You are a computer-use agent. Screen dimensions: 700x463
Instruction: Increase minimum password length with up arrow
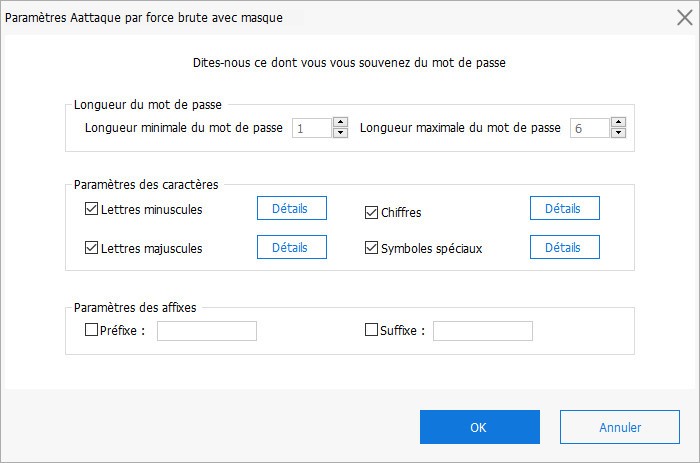click(x=340, y=122)
